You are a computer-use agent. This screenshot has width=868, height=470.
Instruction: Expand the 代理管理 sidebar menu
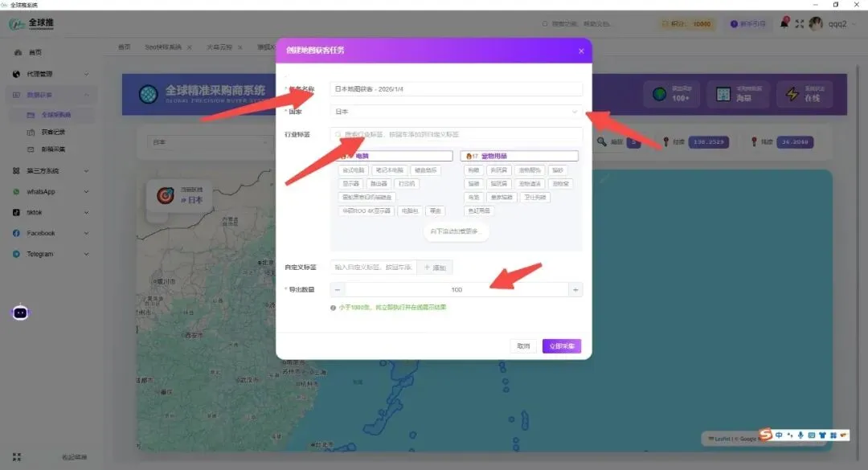(86, 74)
